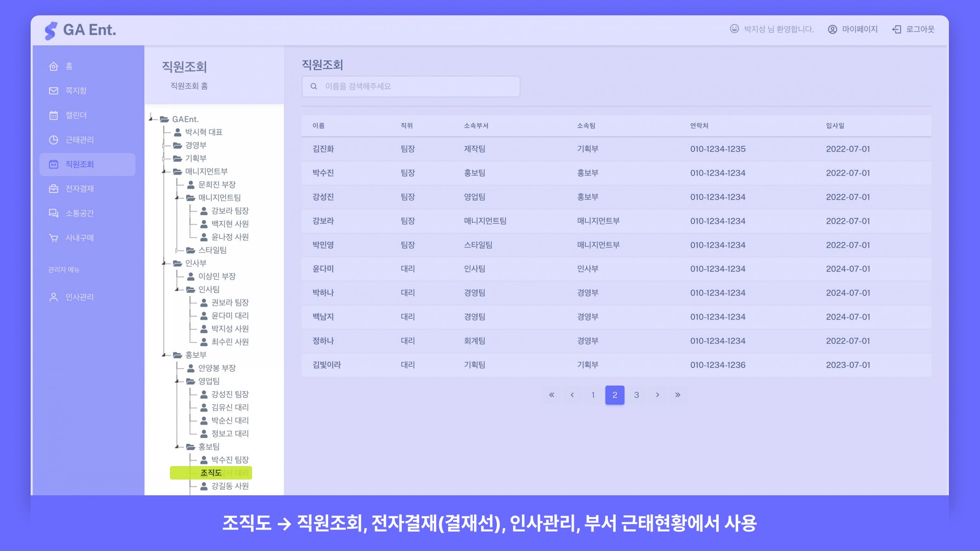Collapse the 매니지먼트팀 tree folder
This screenshot has width=980, height=551.
pos(177,198)
